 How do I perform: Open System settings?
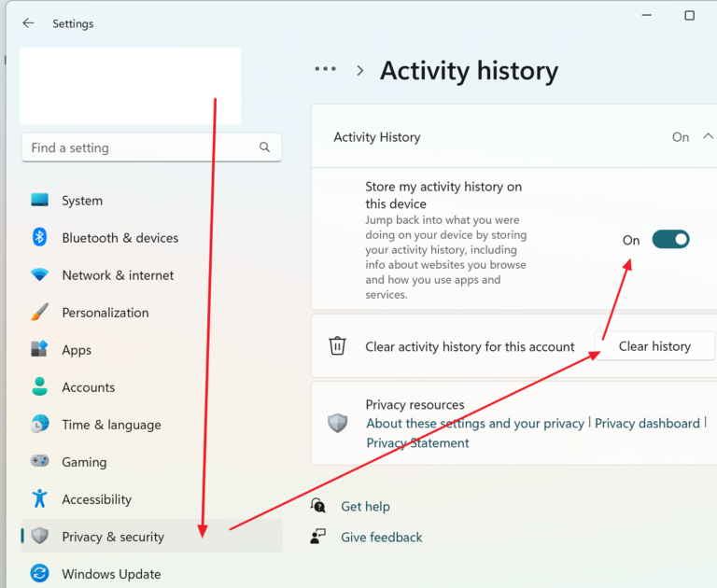tap(151, 201)
